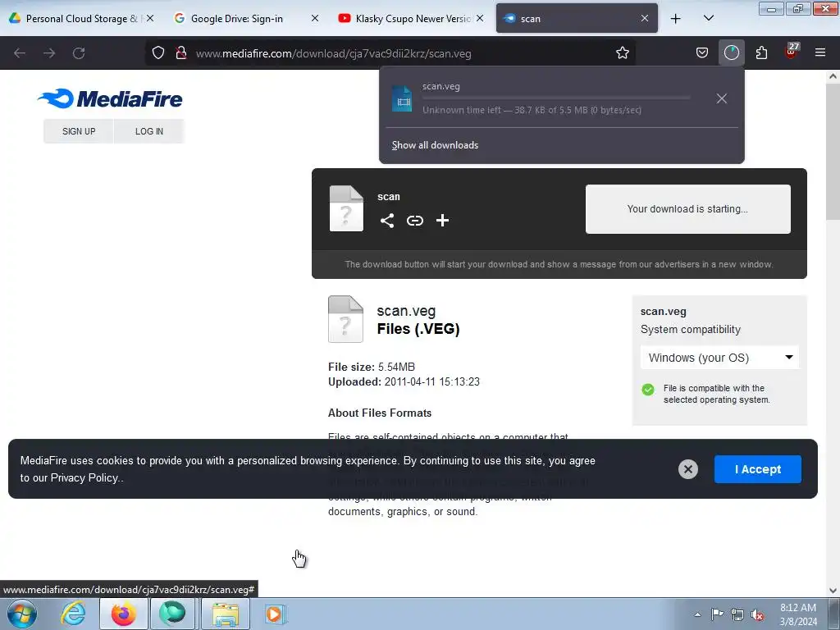This screenshot has width=840, height=630.
Task: Click the scrollbar down arrow
Action: click(833, 591)
